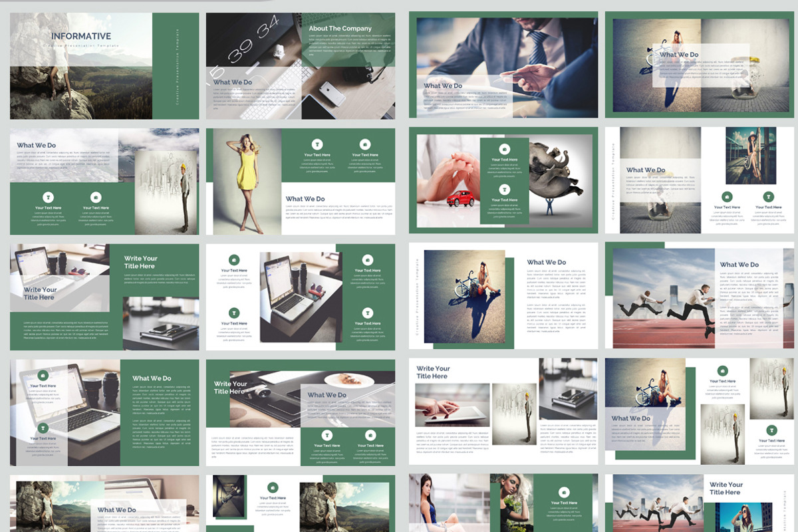Click the yellow dress model photo
This screenshot has height=532, width=798.
[247, 180]
